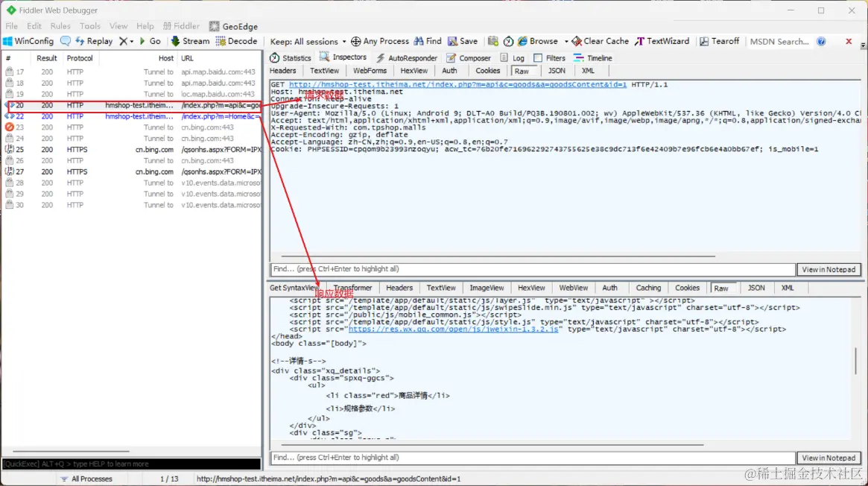The width and height of the screenshot is (868, 486).
Task: Select response WebView tab
Action: click(x=573, y=288)
